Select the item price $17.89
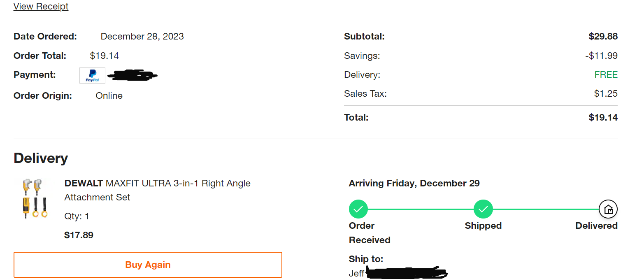The height and width of the screenshot is (279, 644). [x=79, y=235]
